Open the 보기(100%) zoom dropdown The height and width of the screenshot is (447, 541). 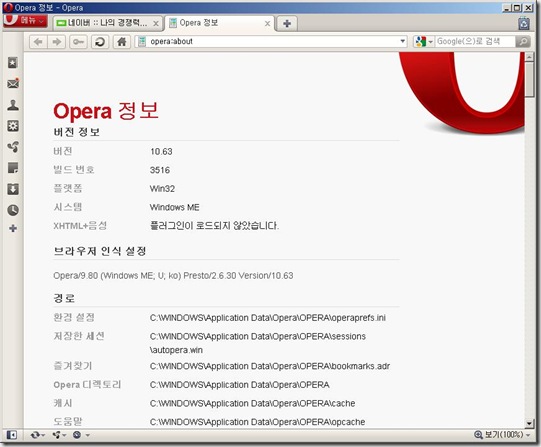point(502,435)
